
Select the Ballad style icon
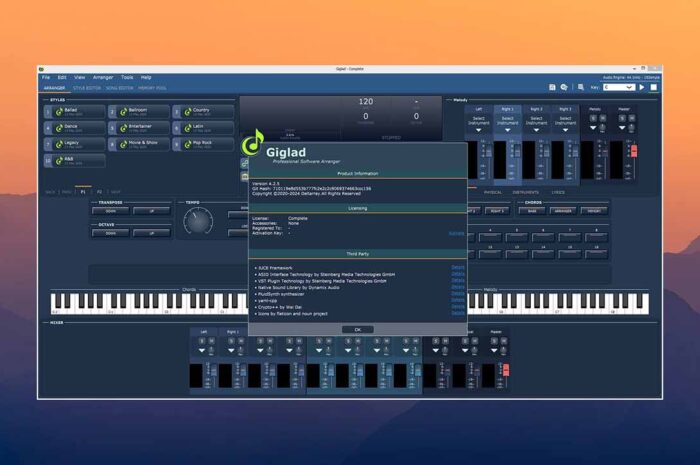[x=59, y=112]
